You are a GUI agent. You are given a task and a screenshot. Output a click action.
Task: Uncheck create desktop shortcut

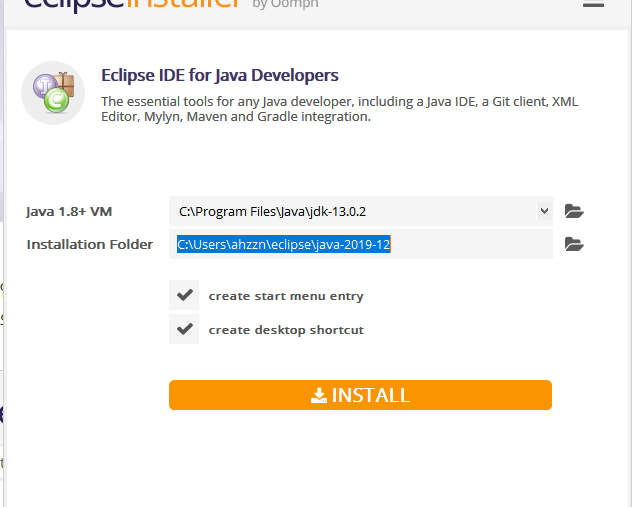point(184,329)
